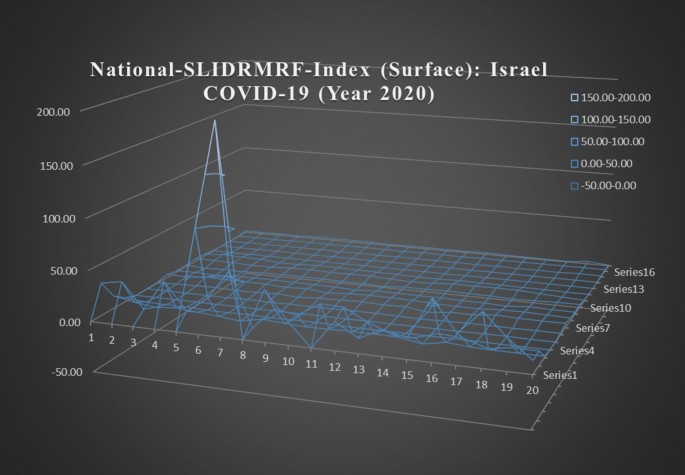Select the depth axis label Series7
The height and width of the screenshot is (475, 685).
(593, 328)
